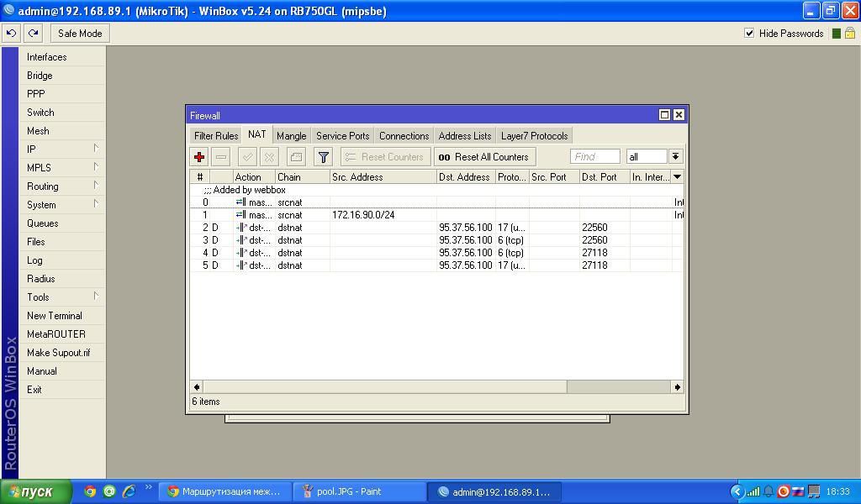Click Exit in sidebar
This screenshot has width=861, height=504.
click(62, 390)
